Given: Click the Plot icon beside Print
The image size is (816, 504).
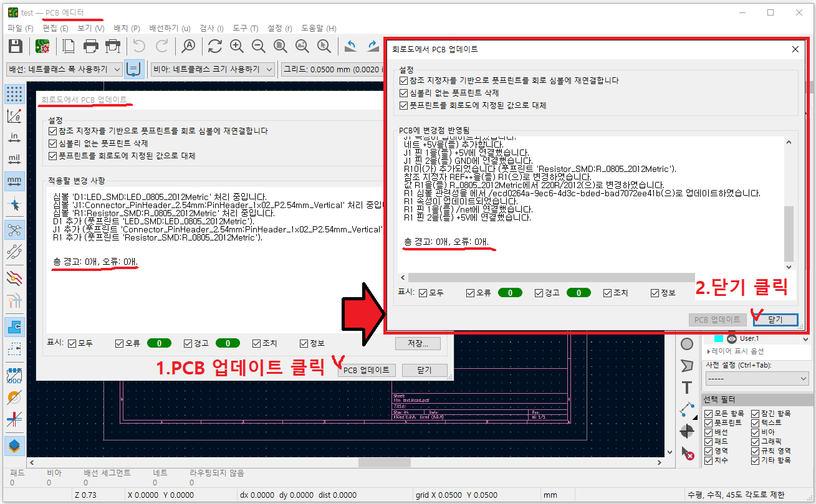Looking at the screenshot, I should (113, 46).
